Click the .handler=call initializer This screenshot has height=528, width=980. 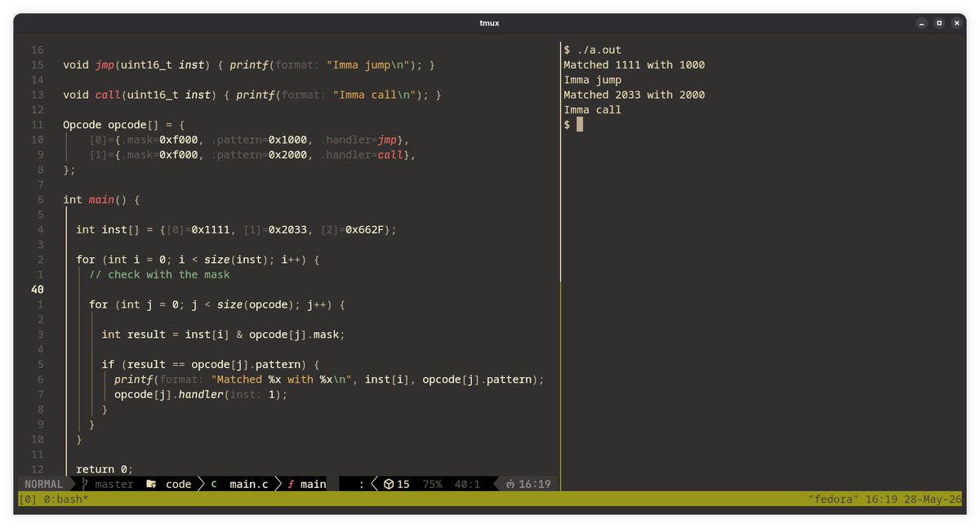pyautogui.click(x=362, y=154)
